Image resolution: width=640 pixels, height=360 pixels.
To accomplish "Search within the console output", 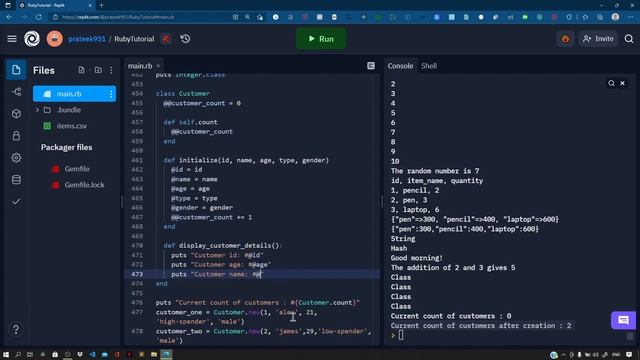I will point(611,83).
